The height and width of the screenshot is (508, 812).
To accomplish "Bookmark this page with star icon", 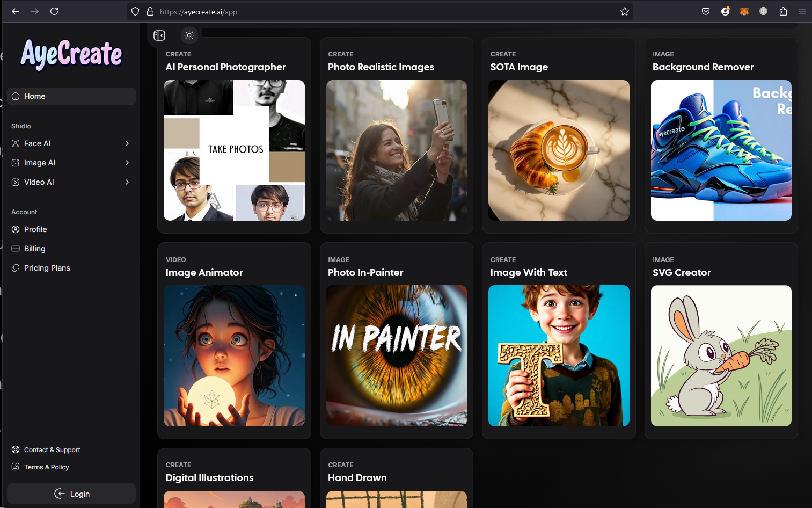I will [625, 11].
